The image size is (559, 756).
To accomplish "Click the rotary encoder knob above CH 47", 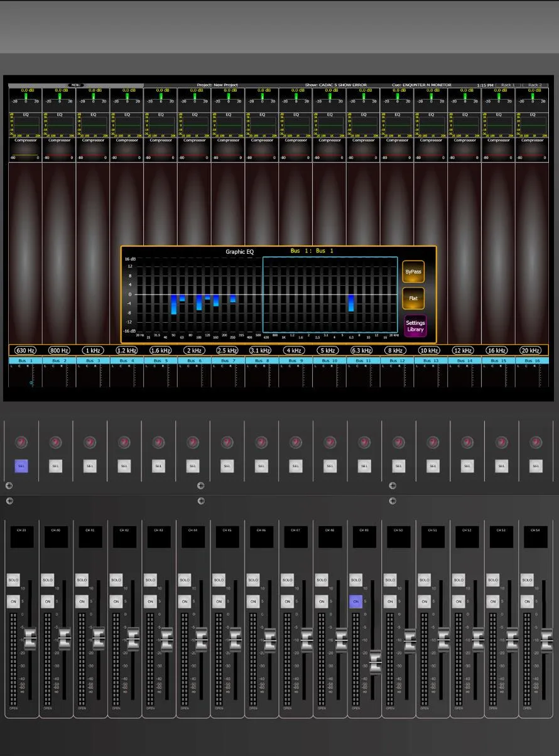I will tap(296, 443).
